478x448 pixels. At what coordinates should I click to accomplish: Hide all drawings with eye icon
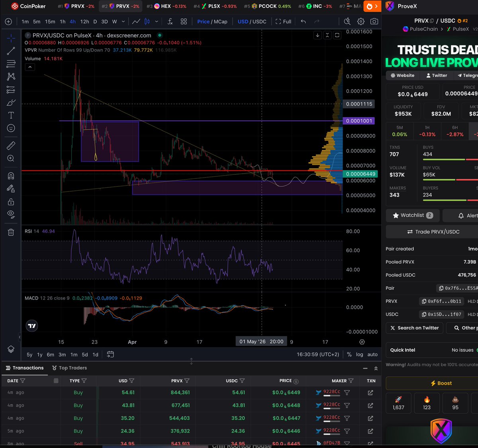tap(11, 214)
